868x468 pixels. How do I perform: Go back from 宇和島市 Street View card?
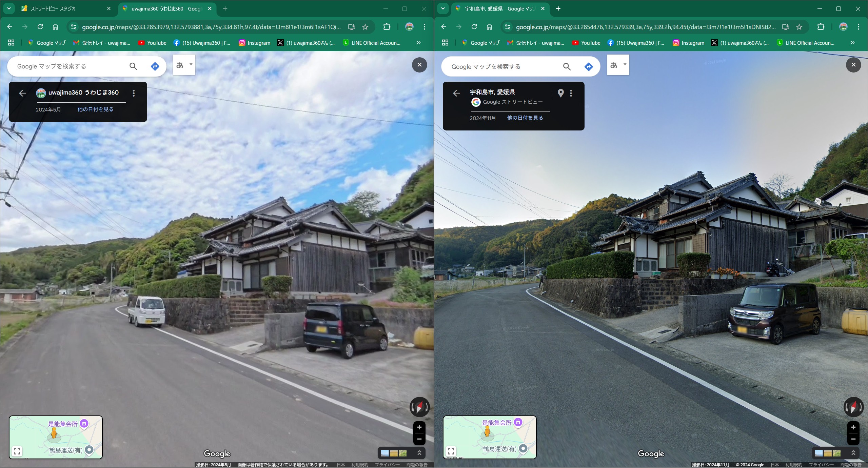(x=456, y=93)
